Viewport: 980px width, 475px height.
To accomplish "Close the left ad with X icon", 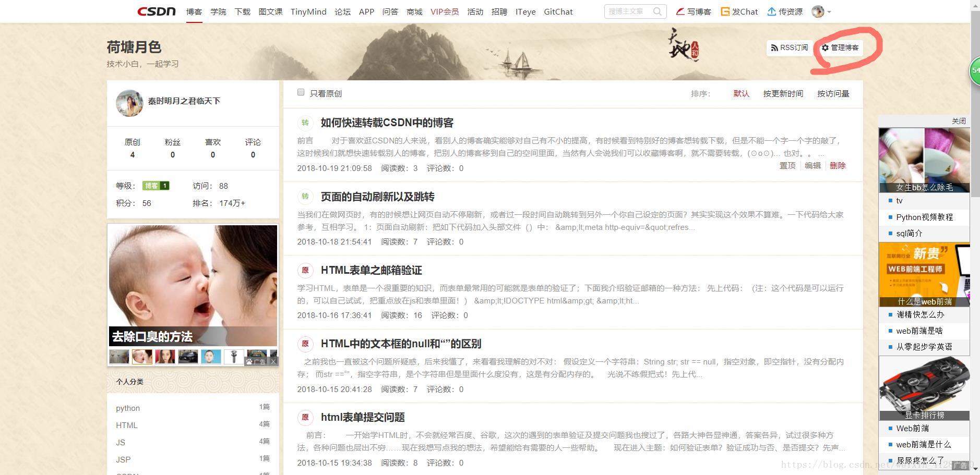I will 273,361.
